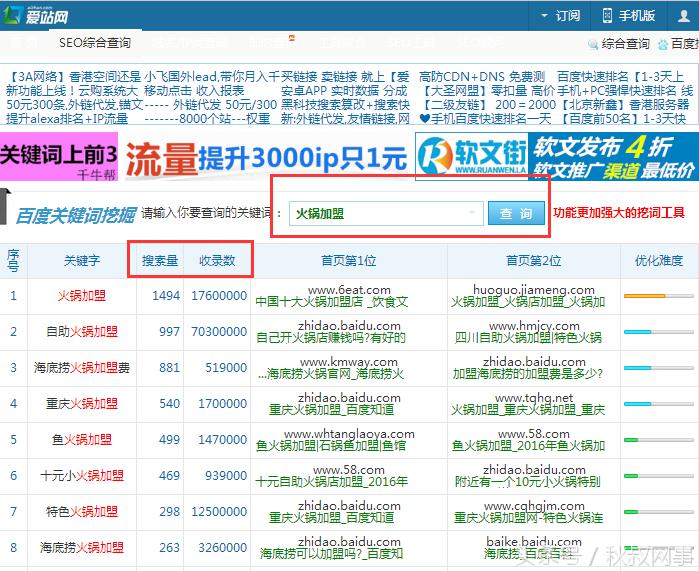The width and height of the screenshot is (699, 571).
Task: Open keyword 海底捞火锅加盟费
Action: point(82,368)
